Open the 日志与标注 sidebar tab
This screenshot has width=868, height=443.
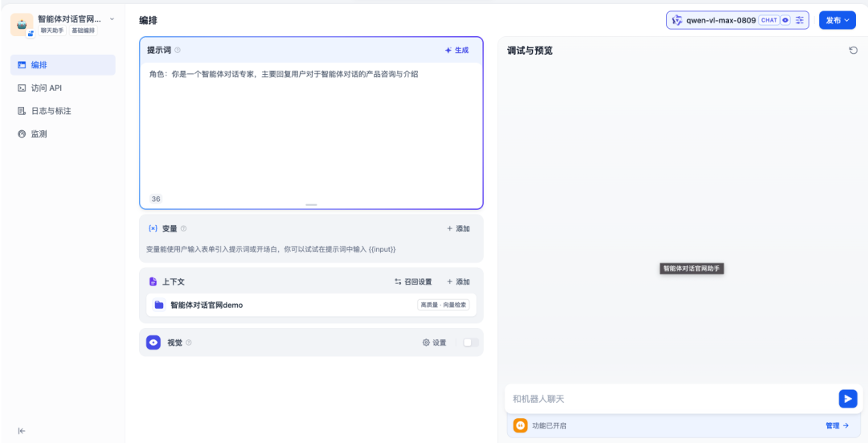pyautogui.click(x=63, y=111)
